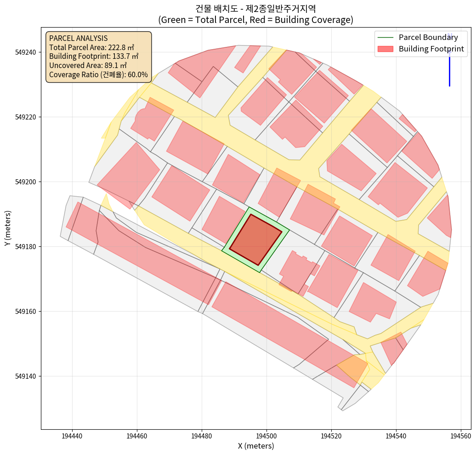476x455 pixels.
Task: Click the Y (meters) axis label
Action: click(8, 228)
